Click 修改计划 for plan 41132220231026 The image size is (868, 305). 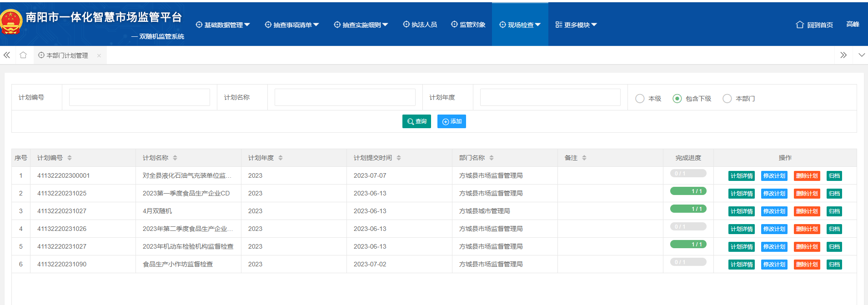[774, 229]
